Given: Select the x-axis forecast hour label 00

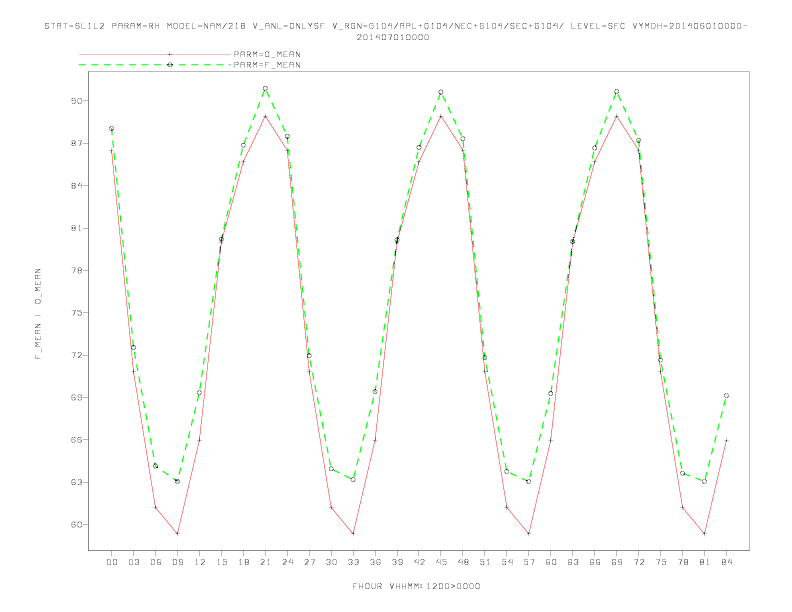Looking at the screenshot, I should pyautogui.click(x=112, y=562).
